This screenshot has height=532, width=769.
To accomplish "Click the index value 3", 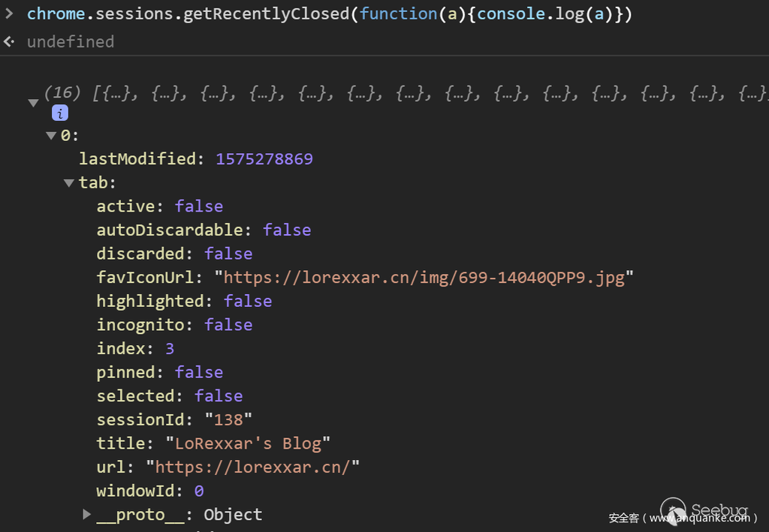I will click(x=170, y=349).
